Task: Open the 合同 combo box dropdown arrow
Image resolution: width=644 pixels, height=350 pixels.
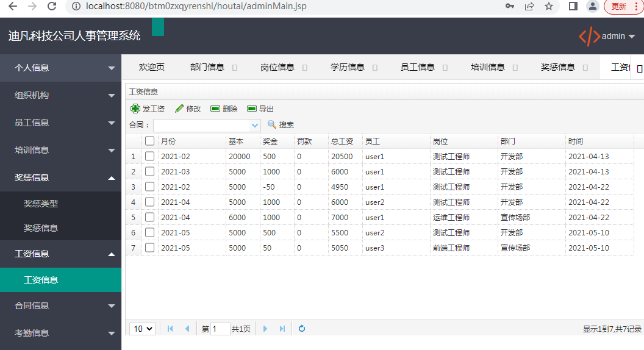Action: coord(255,125)
